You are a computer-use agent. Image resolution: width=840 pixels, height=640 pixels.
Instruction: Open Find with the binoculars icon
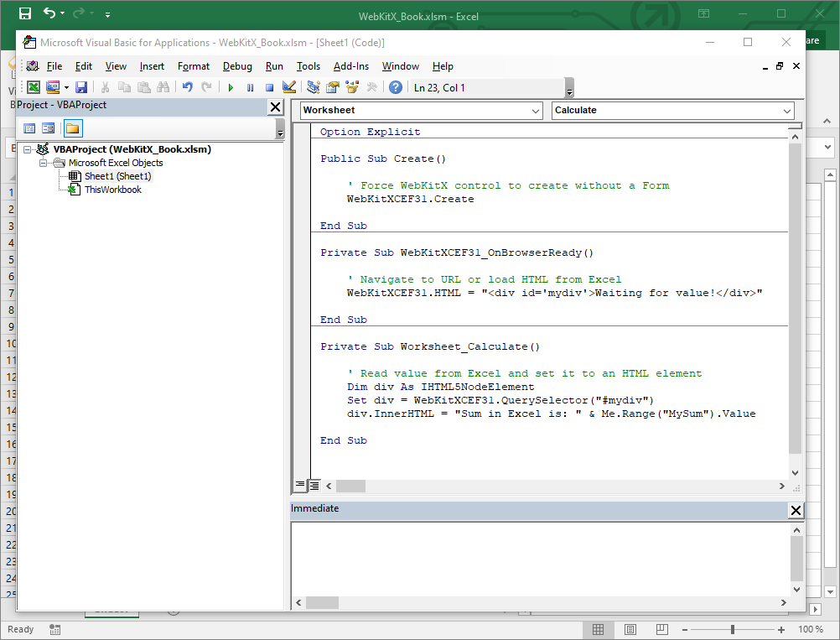click(x=163, y=87)
